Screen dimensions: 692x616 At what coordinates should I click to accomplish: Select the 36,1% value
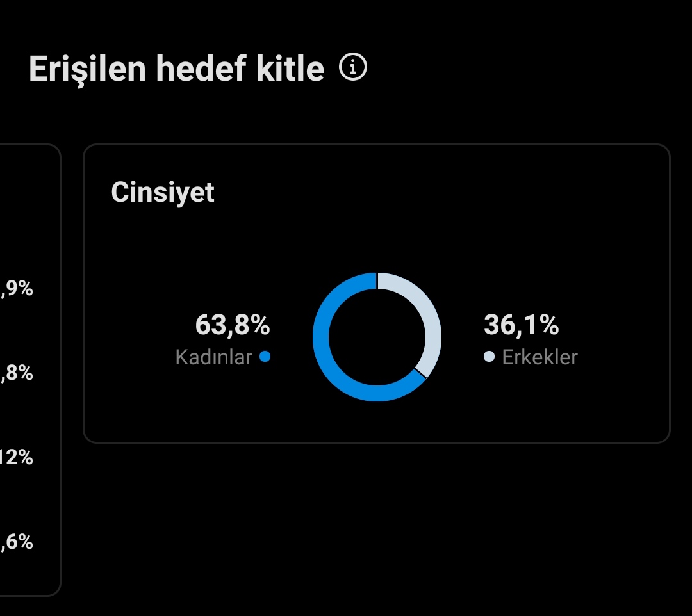coord(521,325)
